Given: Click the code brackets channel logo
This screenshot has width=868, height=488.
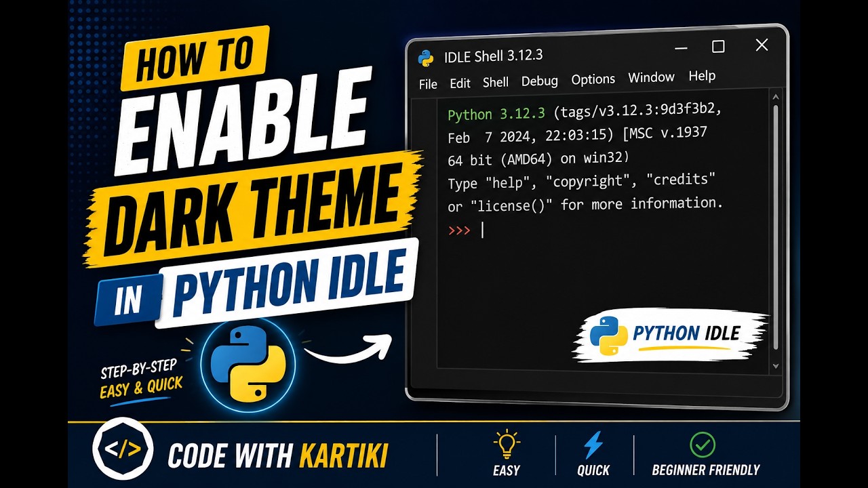Looking at the screenshot, I should (x=123, y=449).
